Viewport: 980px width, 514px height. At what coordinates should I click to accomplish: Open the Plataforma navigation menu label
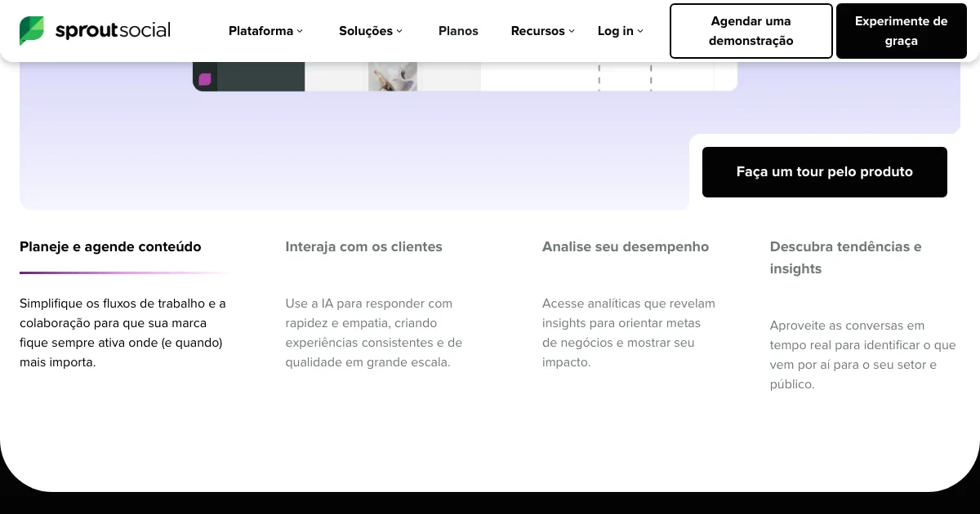[261, 31]
